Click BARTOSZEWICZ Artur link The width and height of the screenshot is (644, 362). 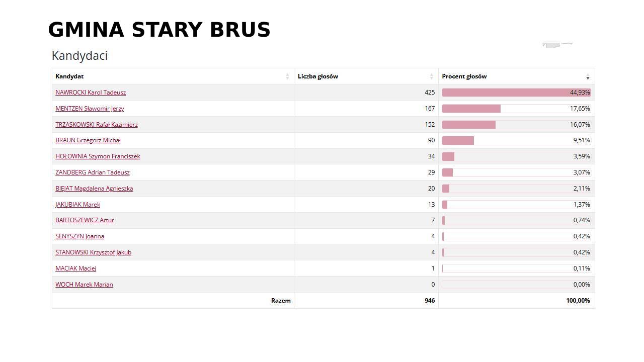click(85, 220)
